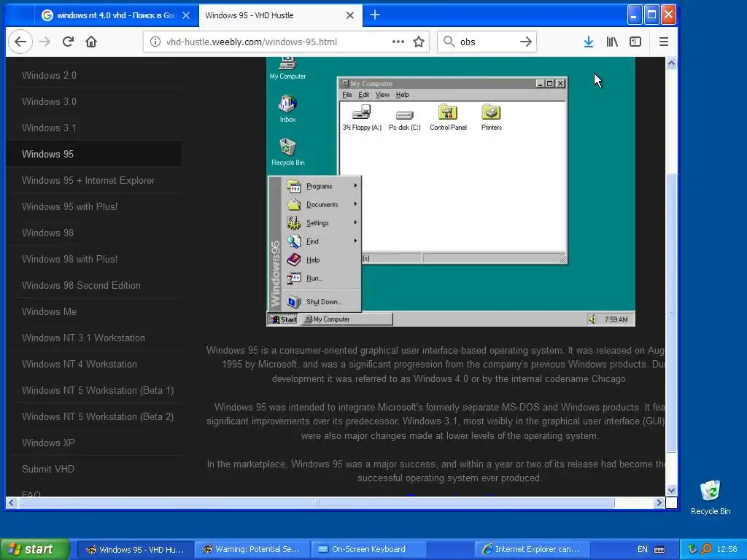Select the desktop Recycle Bin icon
747x560 pixels.
click(711, 497)
